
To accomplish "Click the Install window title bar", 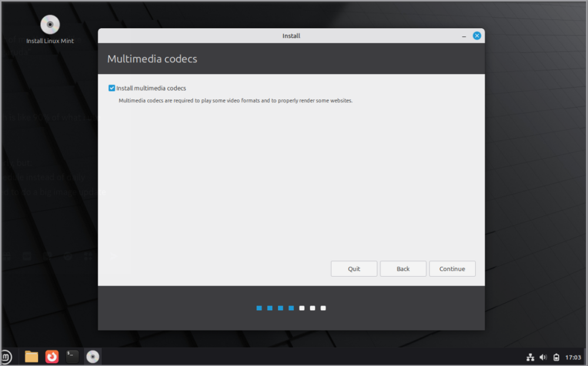I will click(291, 36).
